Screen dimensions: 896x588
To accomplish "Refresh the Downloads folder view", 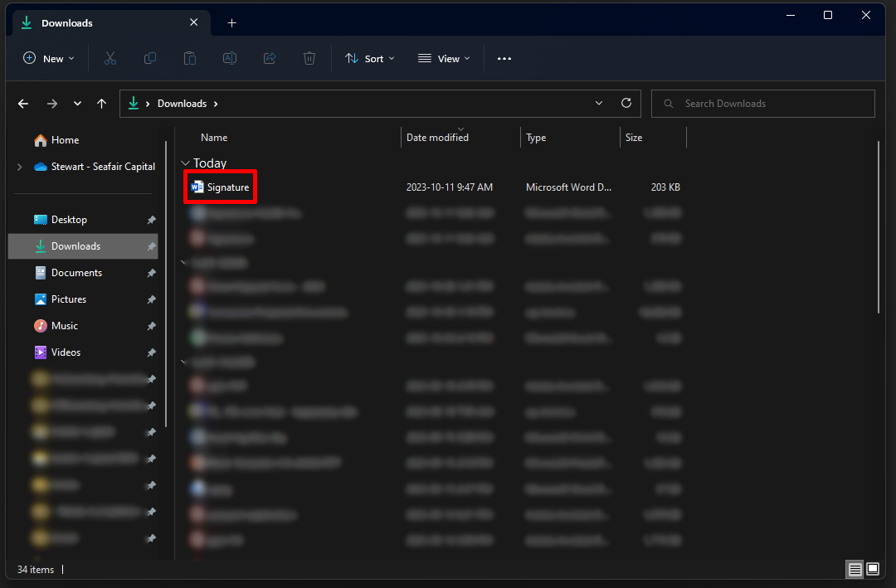I will click(x=626, y=104).
